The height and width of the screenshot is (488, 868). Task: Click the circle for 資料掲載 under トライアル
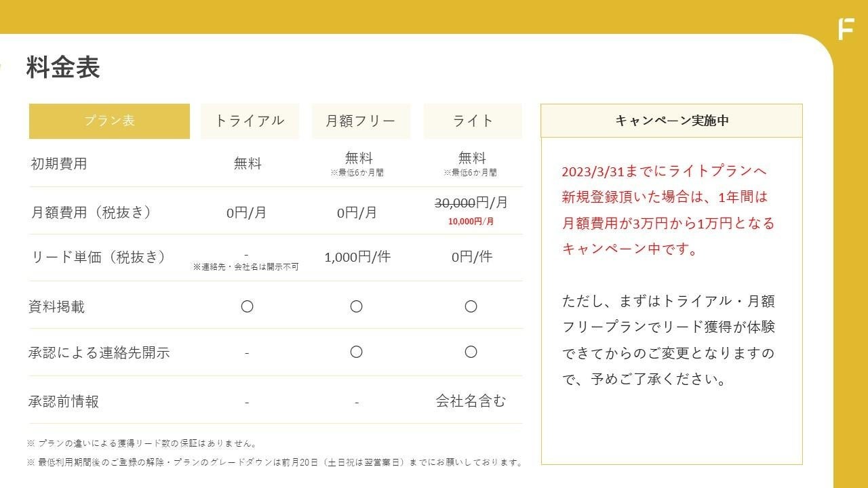[x=247, y=306]
